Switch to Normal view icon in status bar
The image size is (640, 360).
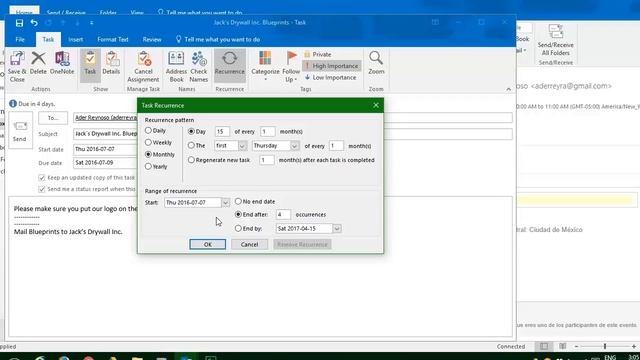tap(544, 346)
